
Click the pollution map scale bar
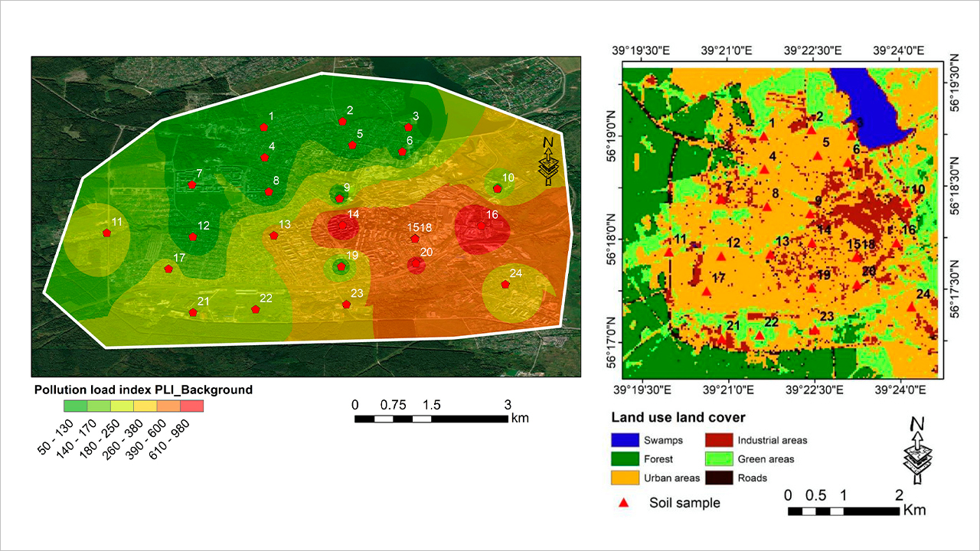point(431,419)
